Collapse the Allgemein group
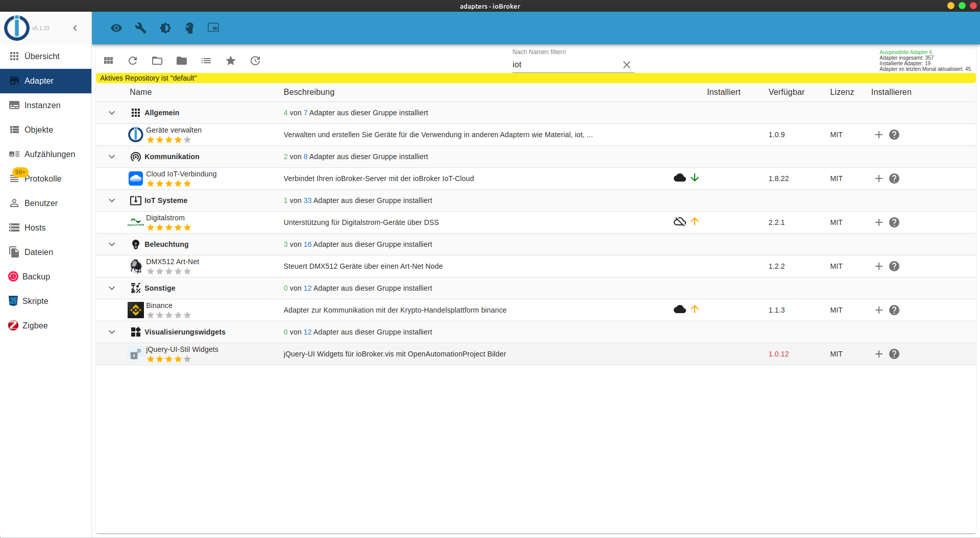980x538 pixels. 112,113
